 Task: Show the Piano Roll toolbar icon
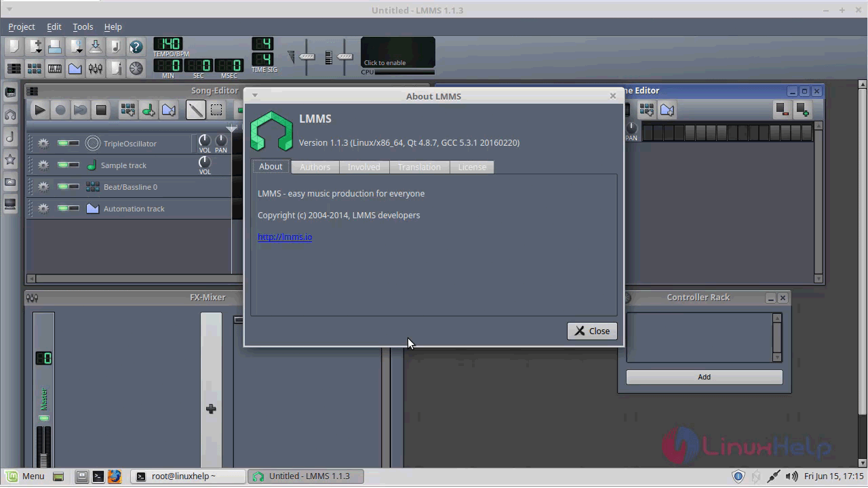(55, 68)
